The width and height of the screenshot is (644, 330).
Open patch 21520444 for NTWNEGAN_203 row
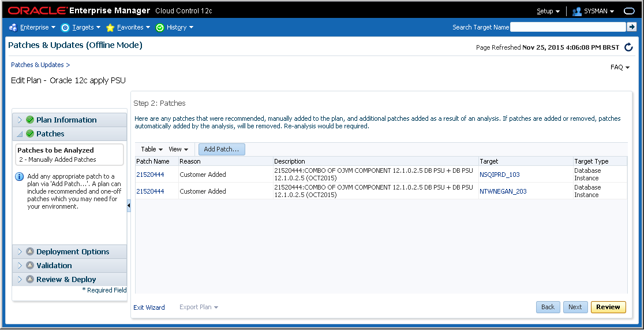(150, 191)
